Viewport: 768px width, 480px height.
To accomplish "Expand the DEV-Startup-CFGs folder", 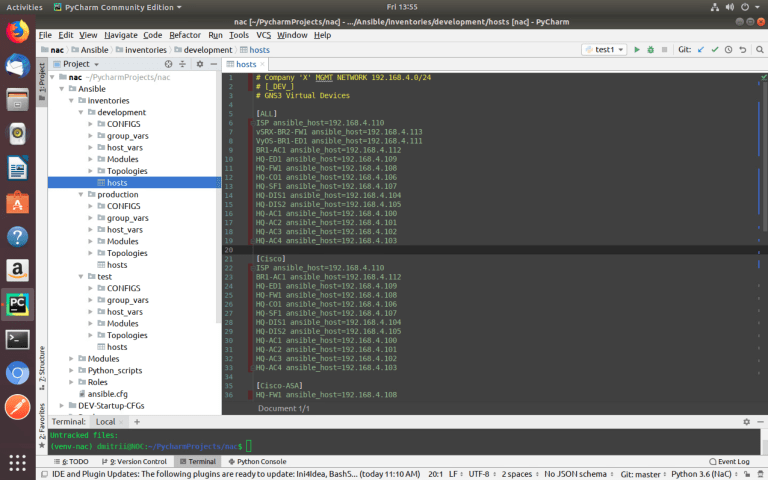I will 62,406.
